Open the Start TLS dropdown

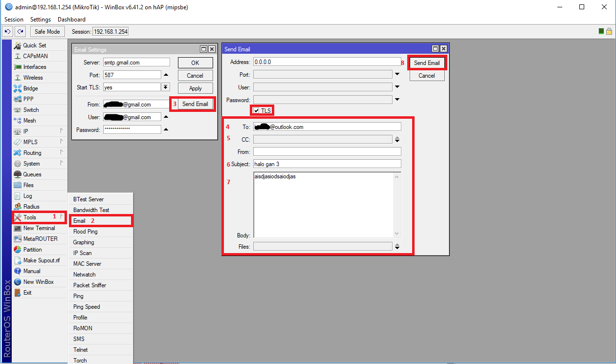coord(166,87)
